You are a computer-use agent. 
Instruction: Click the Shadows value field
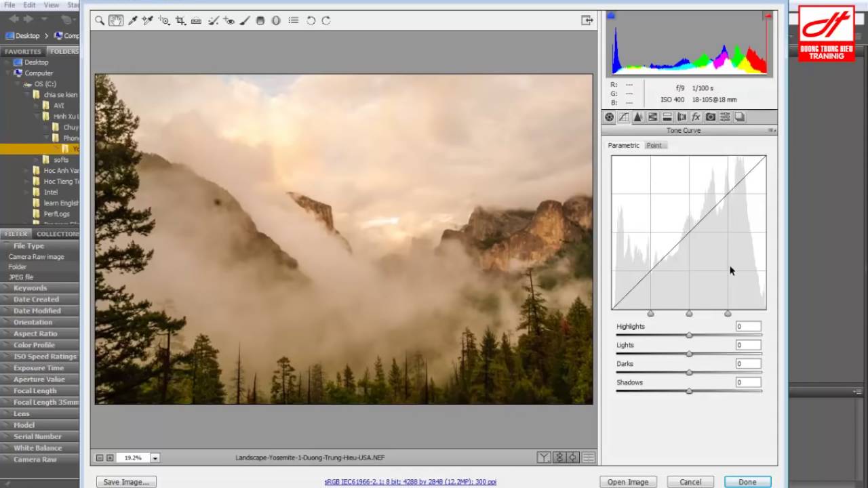748,382
